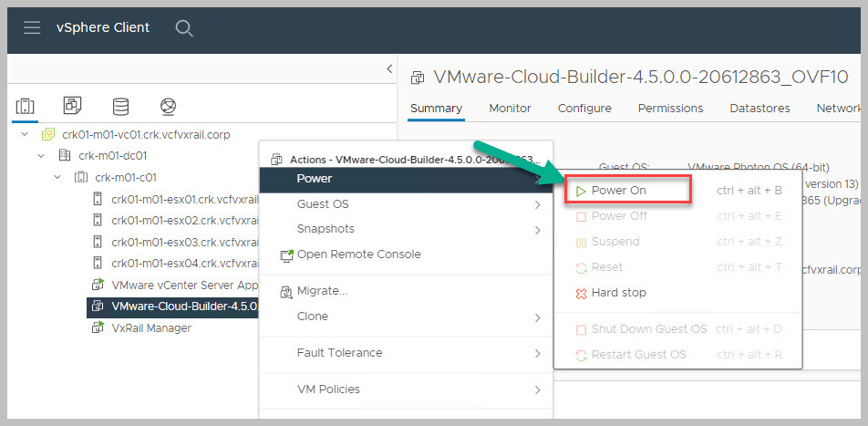Click host icon for crk01-m01-esx02

click(x=98, y=220)
